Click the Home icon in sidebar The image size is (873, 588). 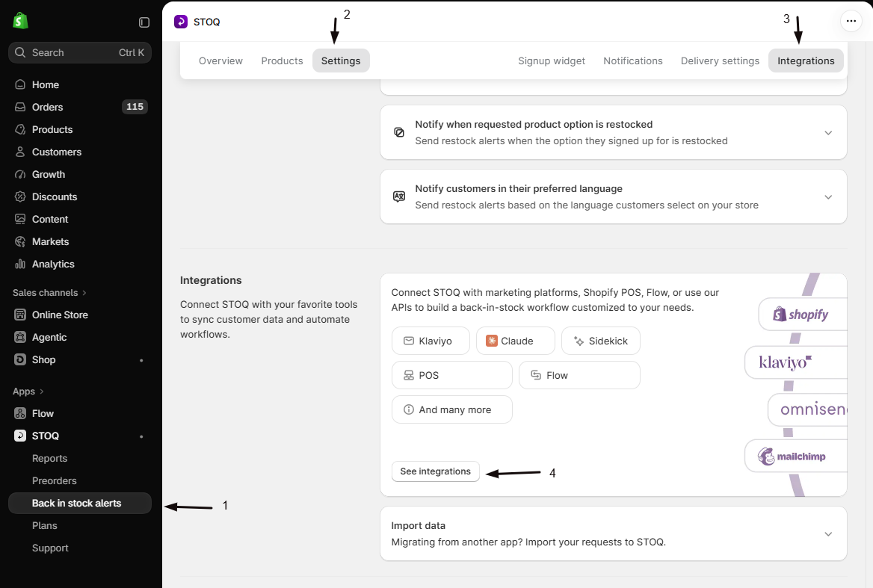[x=20, y=84]
